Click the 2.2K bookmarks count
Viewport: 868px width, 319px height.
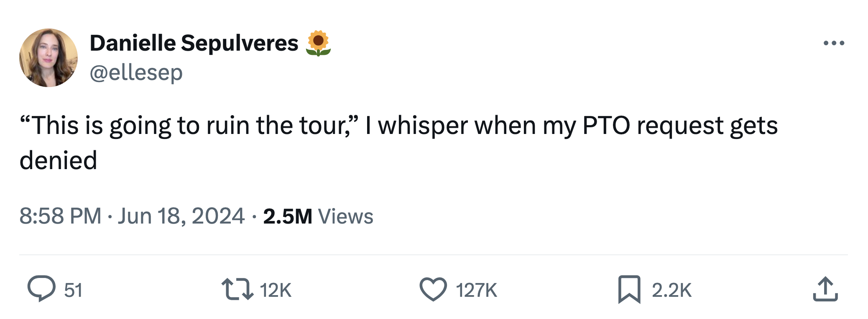pos(672,290)
